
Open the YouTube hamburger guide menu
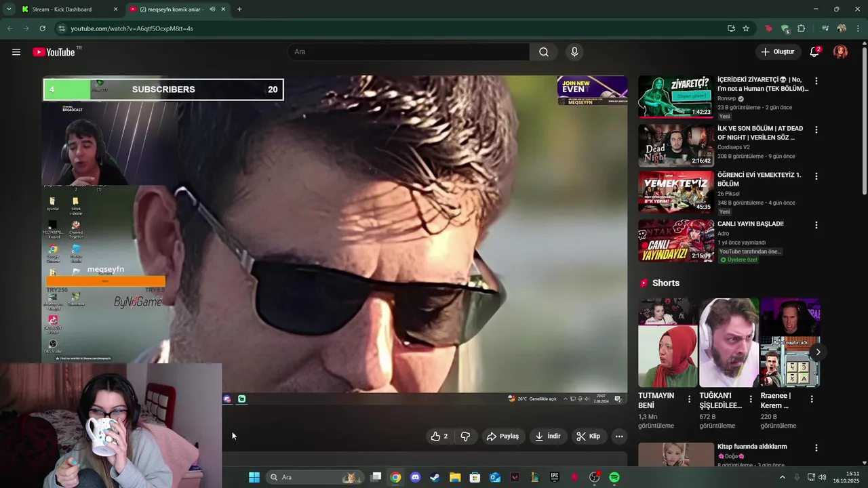point(16,52)
